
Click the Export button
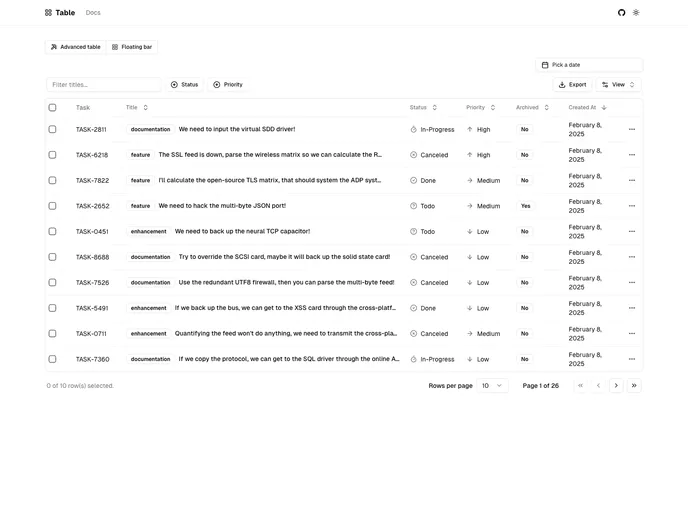[572, 85]
